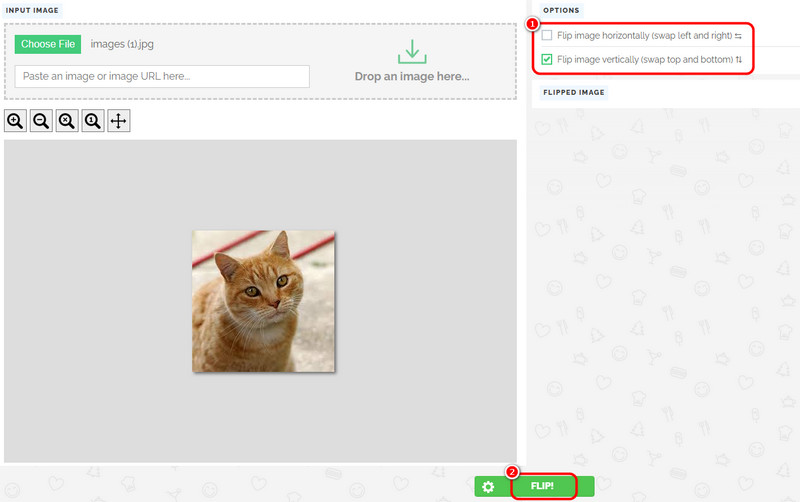The width and height of the screenshot is (800, 502).
Task: Select the pan/move arrows tool
Action: coord(118,121)
